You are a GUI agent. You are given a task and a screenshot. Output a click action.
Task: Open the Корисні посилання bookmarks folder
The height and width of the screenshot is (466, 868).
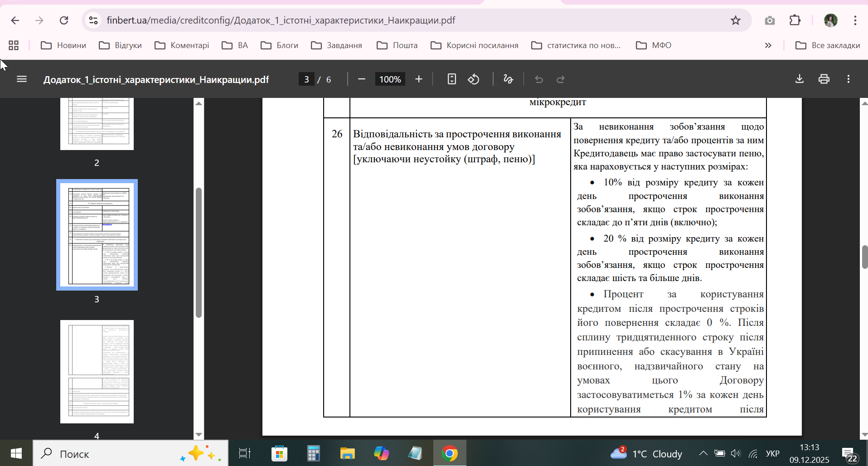pyautogui.click(x=475, y=45)
